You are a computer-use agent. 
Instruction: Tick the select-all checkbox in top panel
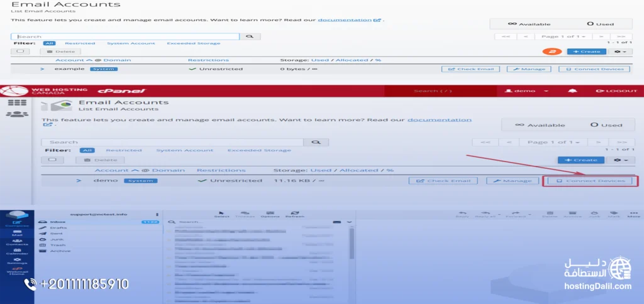21,52
